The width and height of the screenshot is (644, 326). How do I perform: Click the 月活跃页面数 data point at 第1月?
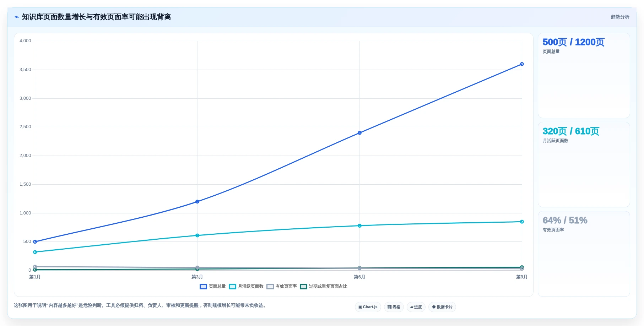[35, 252]
